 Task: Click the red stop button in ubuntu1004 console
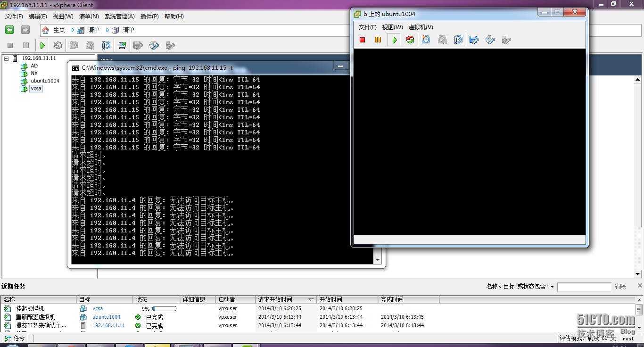(363, 40)
